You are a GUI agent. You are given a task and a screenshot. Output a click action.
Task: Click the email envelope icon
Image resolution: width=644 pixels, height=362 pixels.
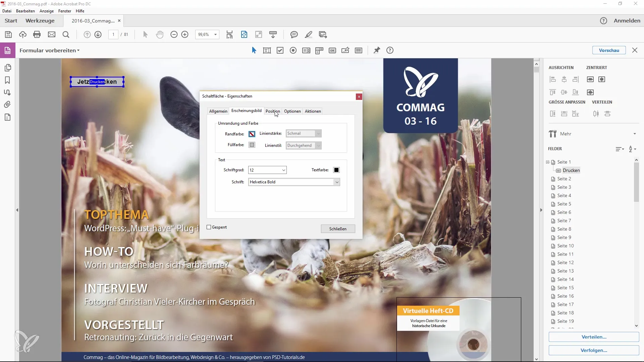[x=52, y=35]
